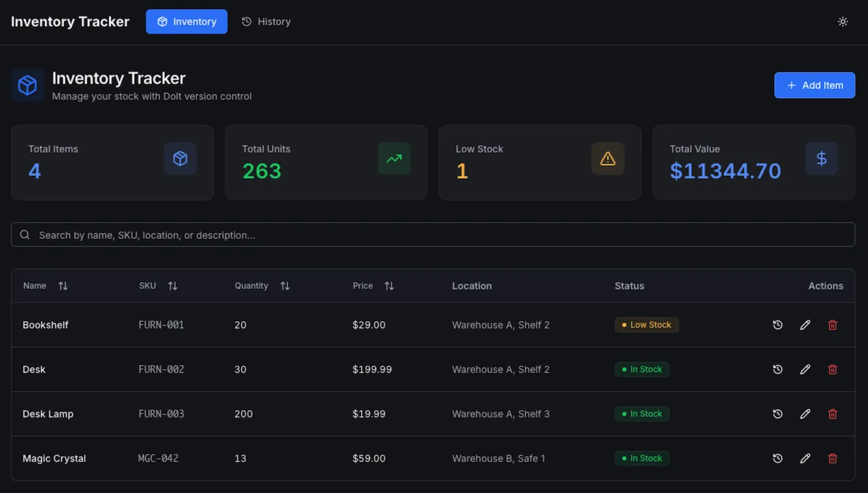The height and width of the screenshot is (493, 868).
Task: Delete the Magic Crystal item
Action: click(x=832, y=458)
